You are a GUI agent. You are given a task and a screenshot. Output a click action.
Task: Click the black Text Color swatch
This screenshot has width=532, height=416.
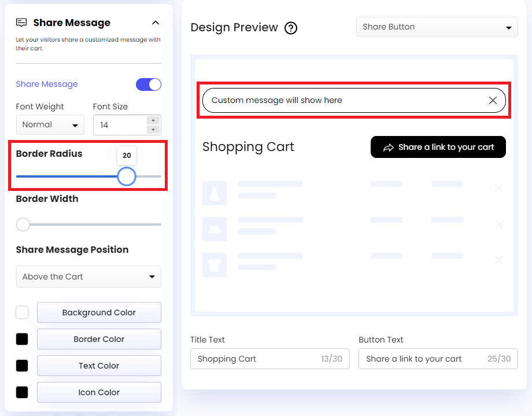22,366
